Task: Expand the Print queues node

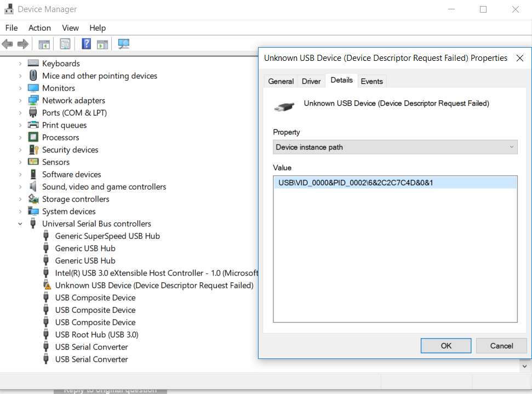Action: coord(20,125)
